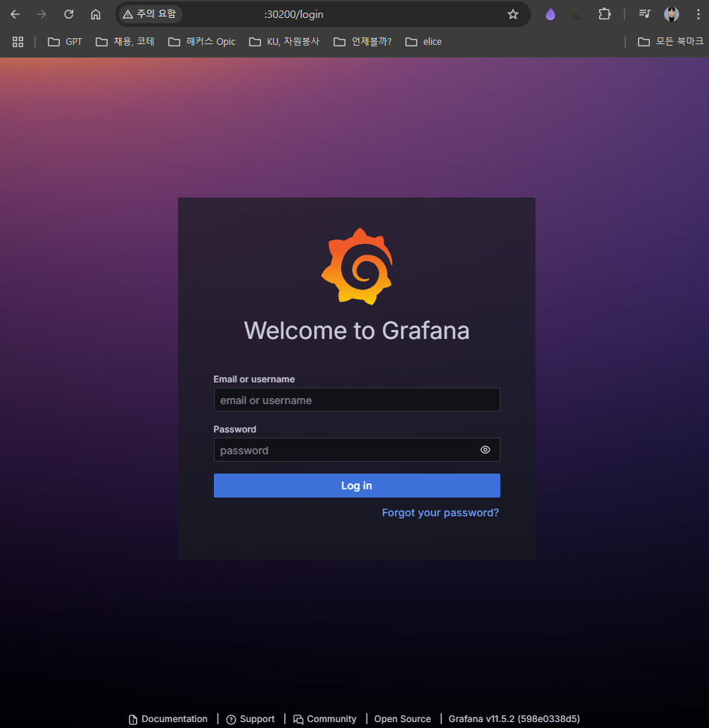
Task: Click the Welcome to Grafana heading
Action: point(357,331)
